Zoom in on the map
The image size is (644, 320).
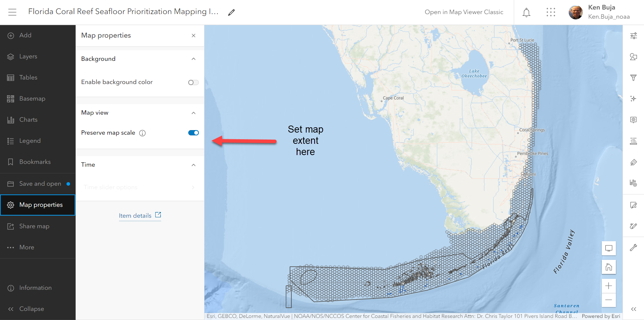click(608, 286)
